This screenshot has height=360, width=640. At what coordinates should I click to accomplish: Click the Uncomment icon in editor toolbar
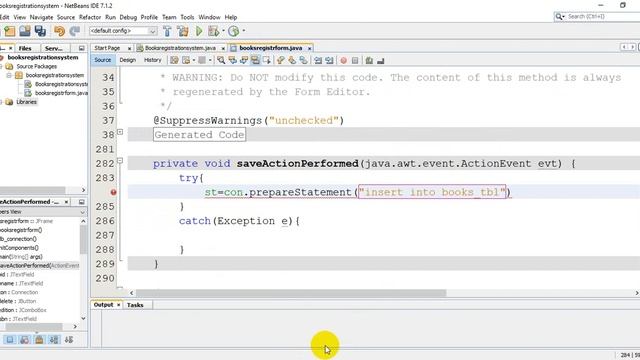click(380, 60)
